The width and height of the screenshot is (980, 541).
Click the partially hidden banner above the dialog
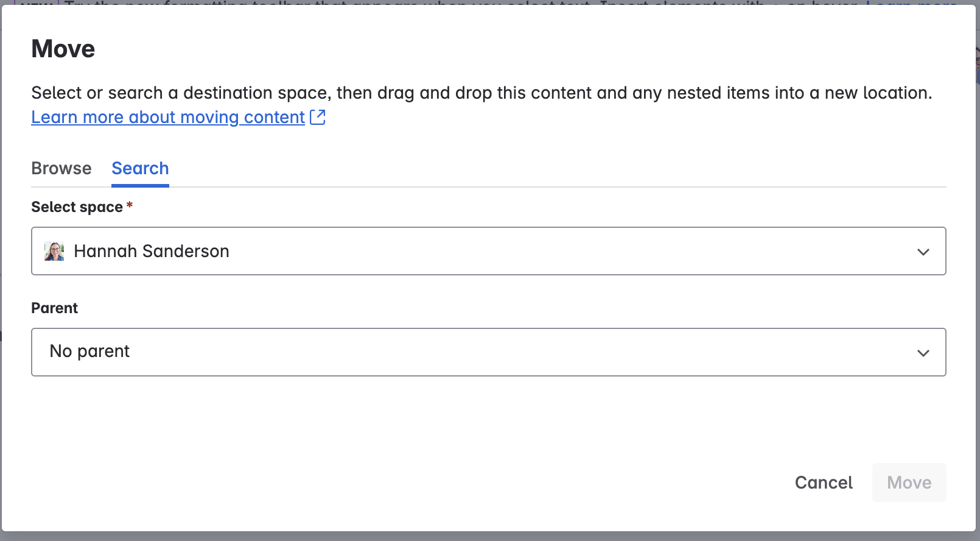[x=487, y=2]
